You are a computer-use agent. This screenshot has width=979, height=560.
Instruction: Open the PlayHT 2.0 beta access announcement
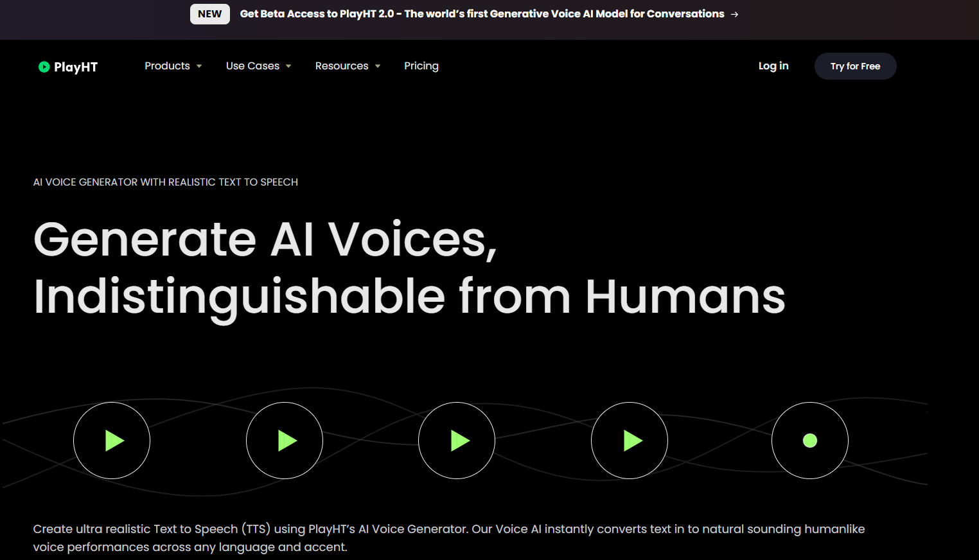click(482, 14)
